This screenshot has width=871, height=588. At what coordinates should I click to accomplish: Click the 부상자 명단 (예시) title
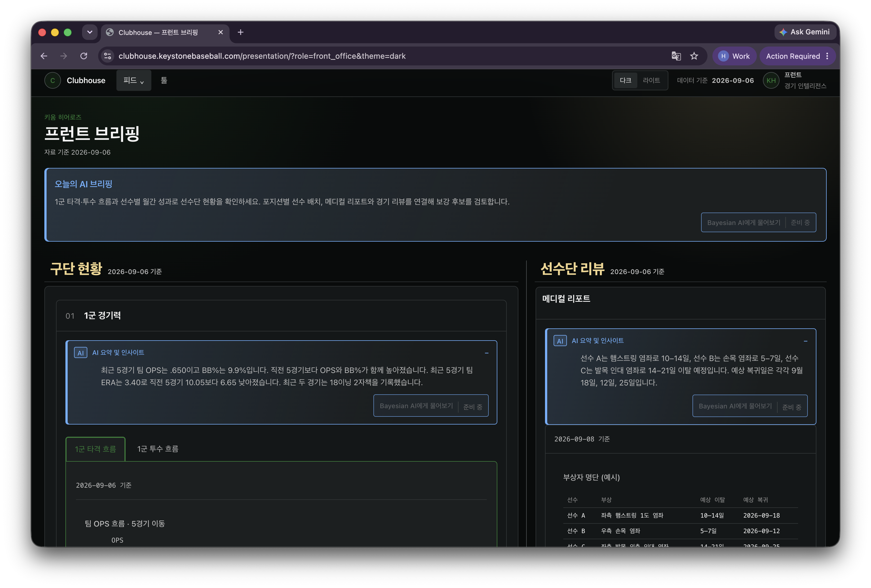tap(591, 477)
